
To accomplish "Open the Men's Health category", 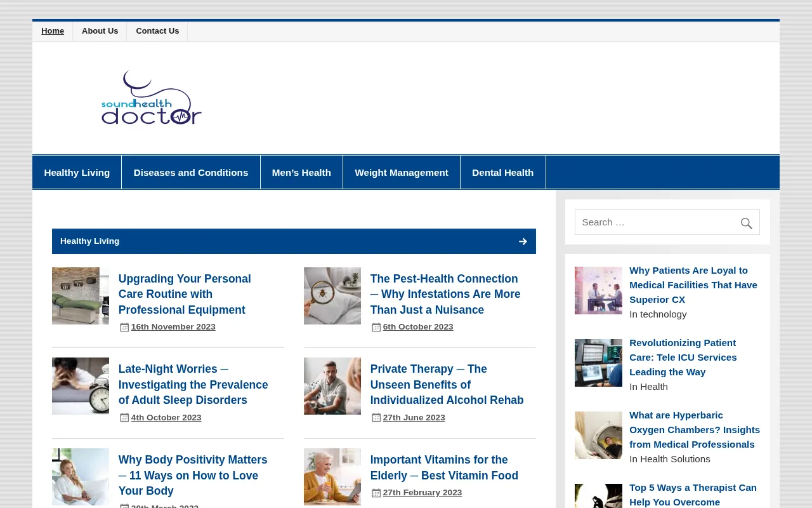I will [x=301, y=171].
